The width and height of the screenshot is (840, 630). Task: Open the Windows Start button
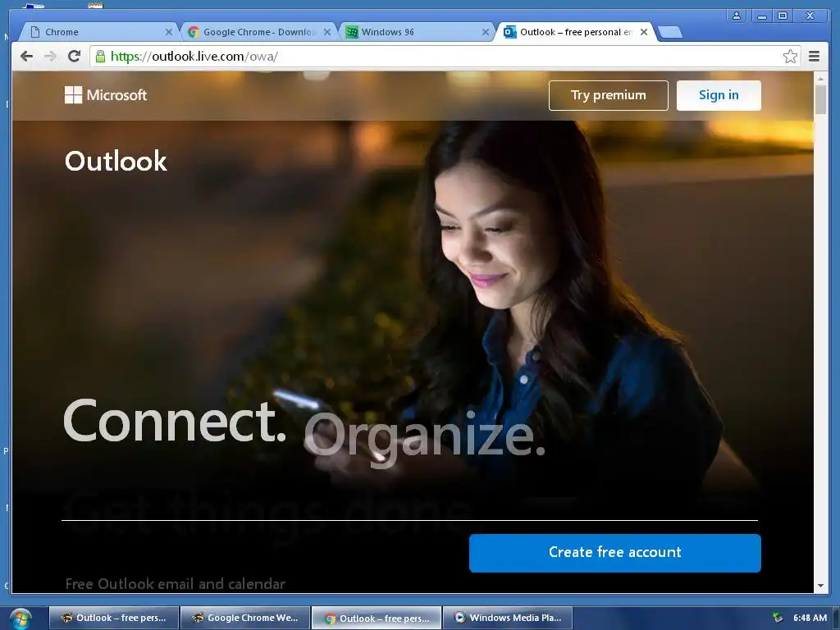click(x=20, y=619)
